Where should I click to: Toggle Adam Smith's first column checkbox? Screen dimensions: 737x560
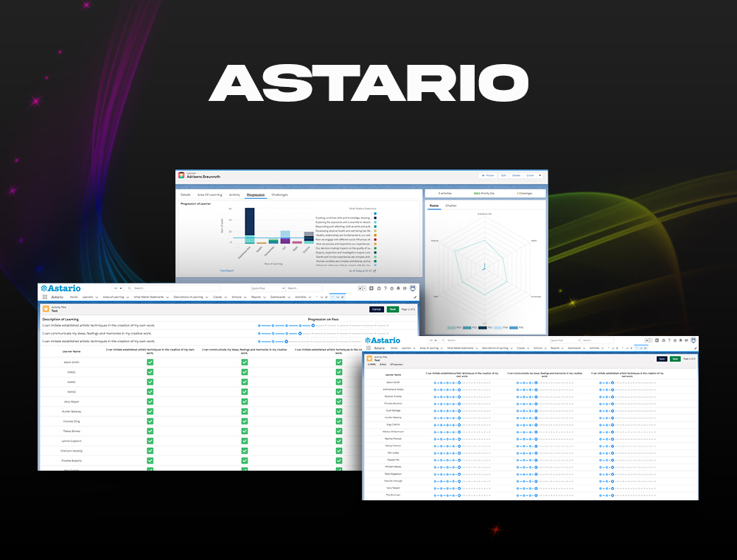click(x=150, y=363)
